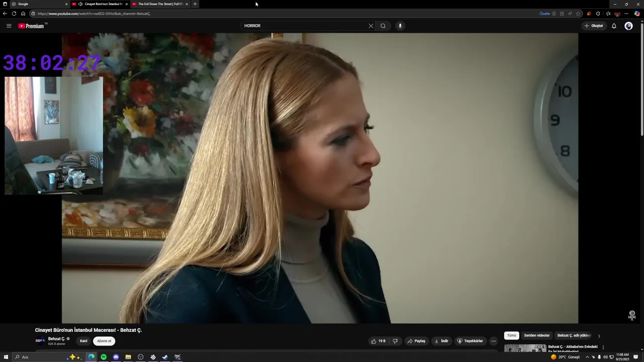
Task: Open the browser profile picture
Action: 617,14
